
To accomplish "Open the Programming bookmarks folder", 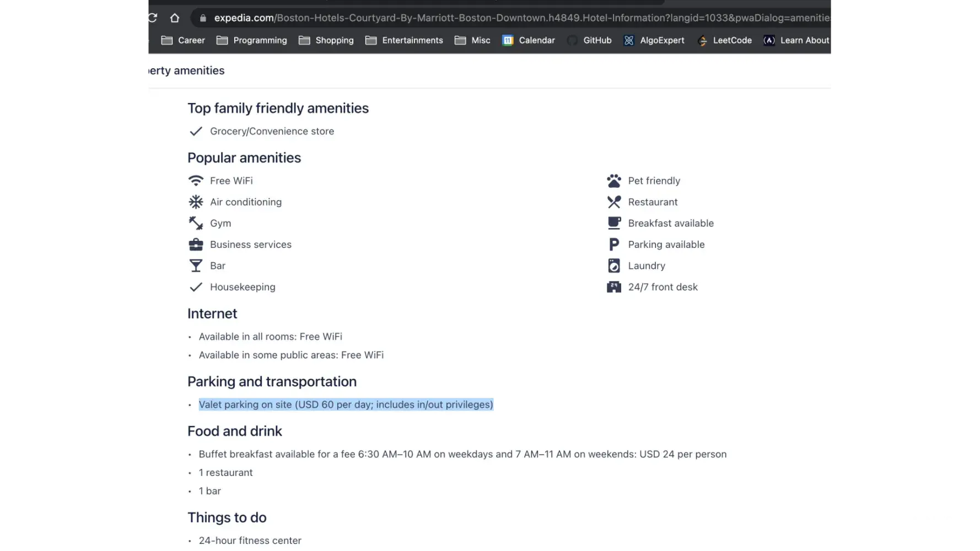I will tap(252, 40).
